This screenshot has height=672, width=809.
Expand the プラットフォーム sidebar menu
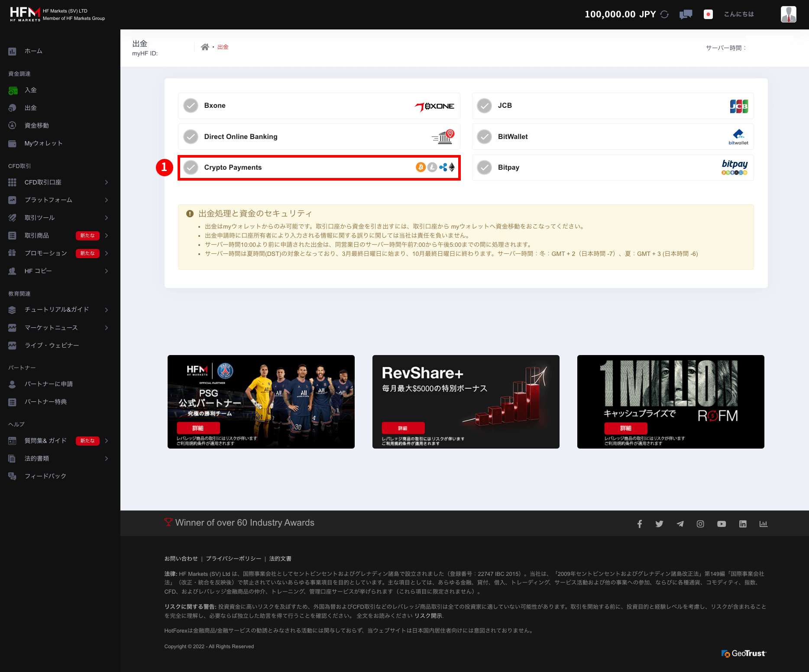[106, 200]
